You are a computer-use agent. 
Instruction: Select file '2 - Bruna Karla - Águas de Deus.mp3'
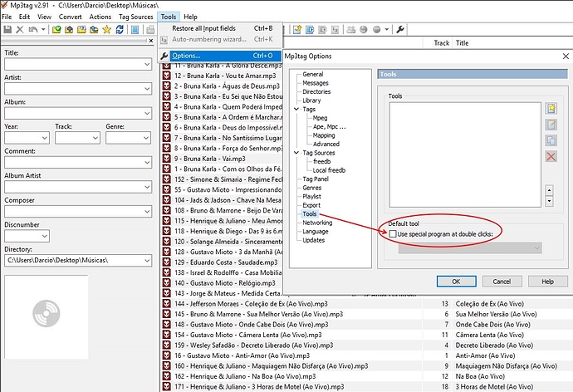[227, 86]
